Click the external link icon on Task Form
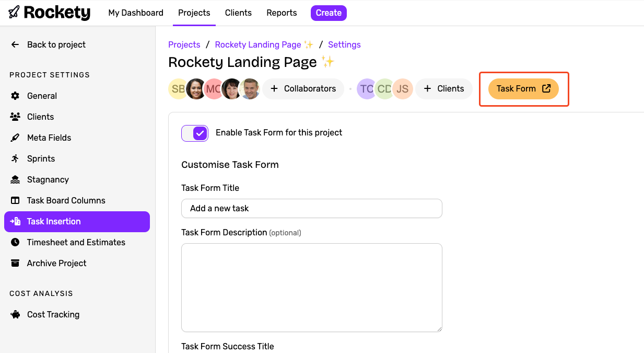The height and width of the screenshot is (353, 644). point(546,88)
